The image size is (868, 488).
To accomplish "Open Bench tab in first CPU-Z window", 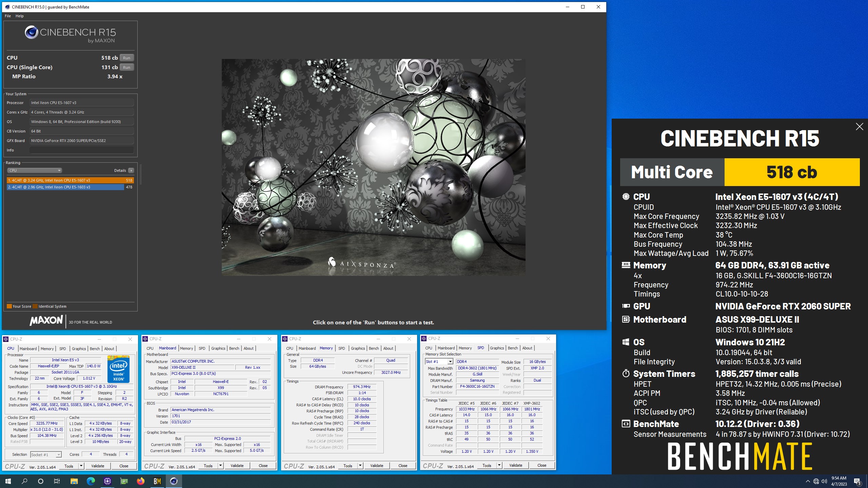I will [x=95, y=349].
